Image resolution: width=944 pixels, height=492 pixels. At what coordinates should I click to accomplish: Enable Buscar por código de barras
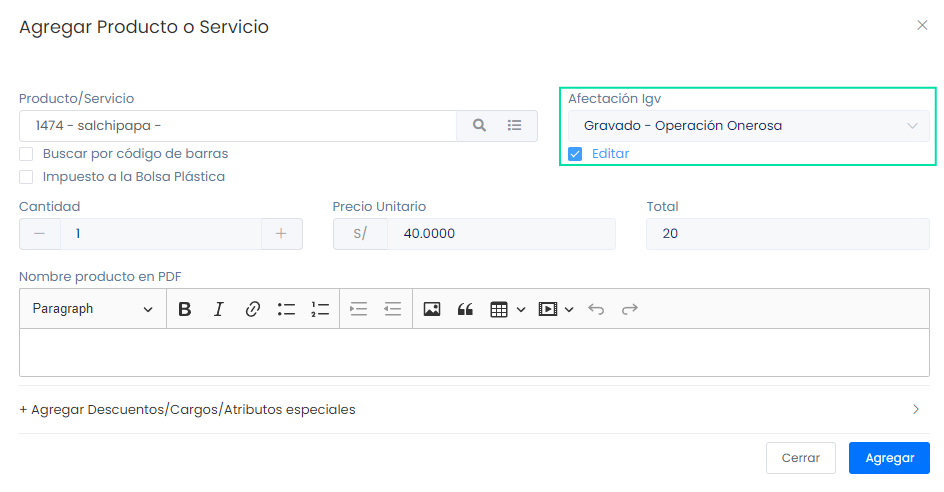click(27, 154)
